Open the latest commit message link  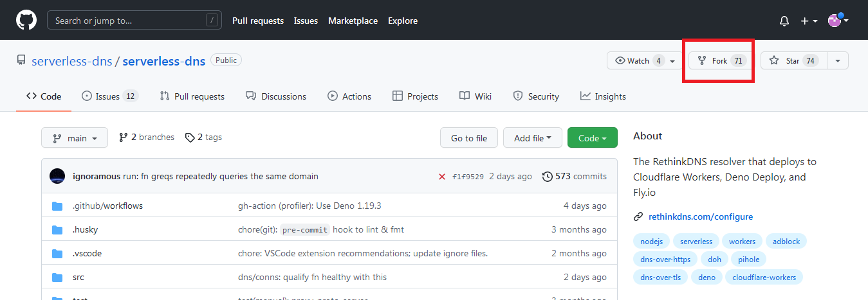221,176
